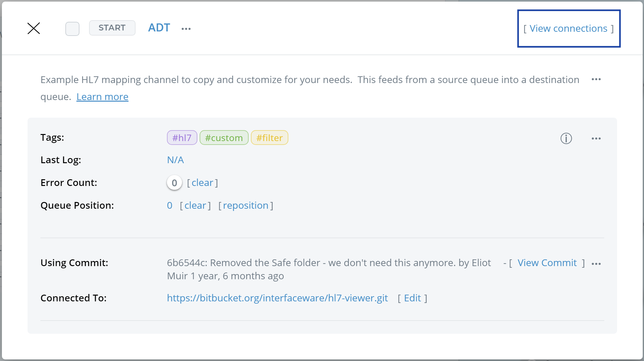Open the N/A last log link

pyautogui.click(x=175, y=160)
